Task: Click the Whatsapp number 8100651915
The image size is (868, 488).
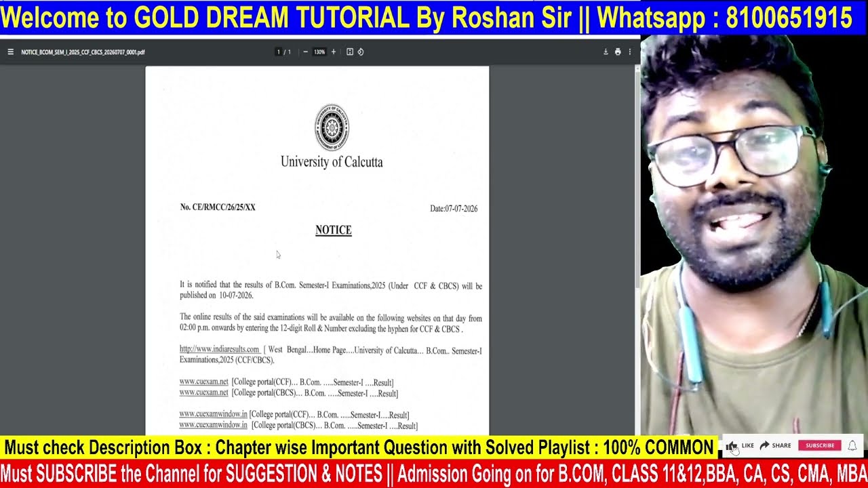Action: (789, 18)
